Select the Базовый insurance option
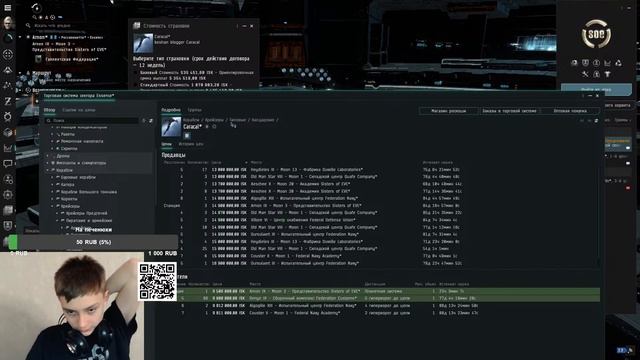640x360 pixels. tap(136, 73)
